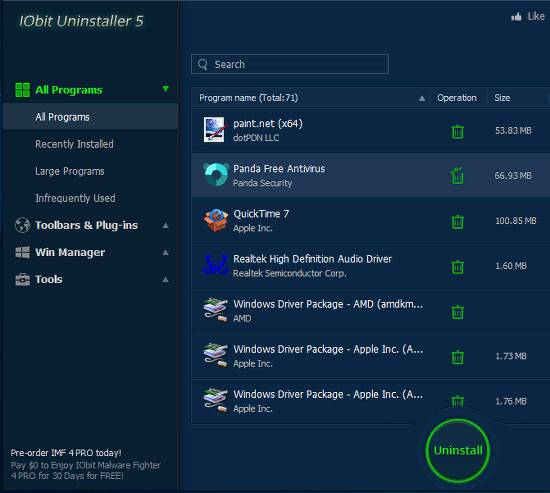Image resolution: width=550 pixels, height=493 pixels.
Task: Click the 1.76 MB size value
Action: point(511,401)
